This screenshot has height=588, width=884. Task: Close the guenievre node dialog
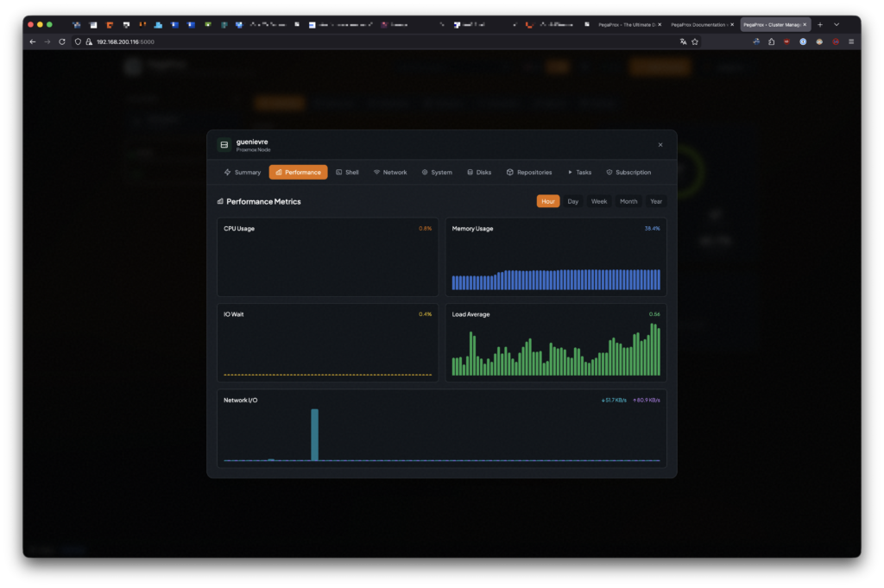tap(660, 145)
